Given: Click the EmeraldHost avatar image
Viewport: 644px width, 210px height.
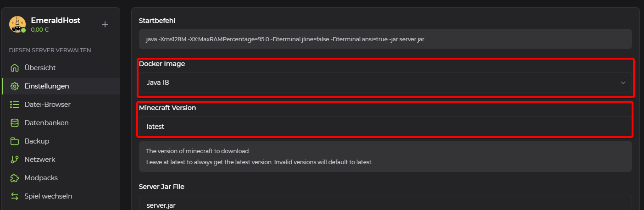Looking at the screenshot, I should pyautogui.click(x=17, y=24).
